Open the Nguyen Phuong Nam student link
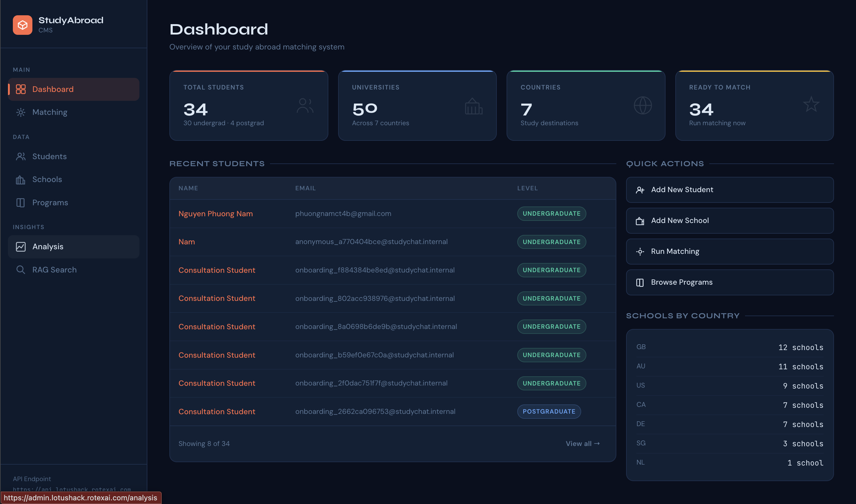856x504 pixels. pyautogui.click(x=216, y=214)
